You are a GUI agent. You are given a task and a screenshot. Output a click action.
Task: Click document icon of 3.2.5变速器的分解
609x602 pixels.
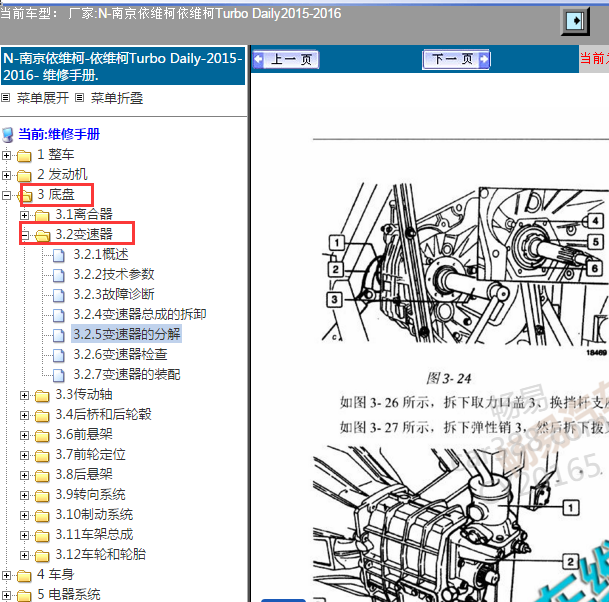(59, 335)
